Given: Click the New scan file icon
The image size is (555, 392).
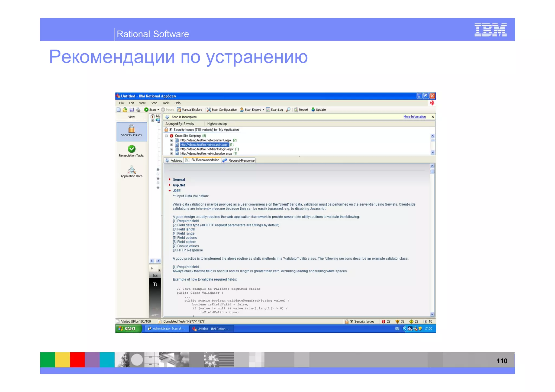Looking at the screenshot, I should (x=118, y=110).
